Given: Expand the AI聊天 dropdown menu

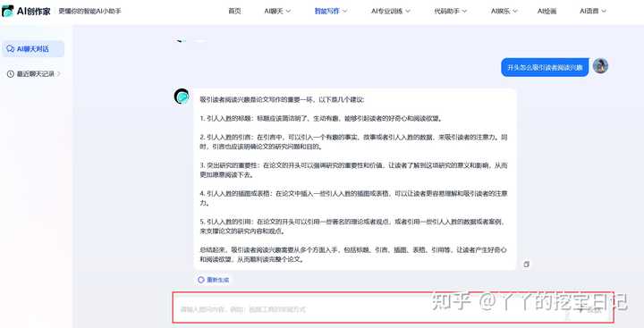Looking at the screenshot, I should click(277, 11).
